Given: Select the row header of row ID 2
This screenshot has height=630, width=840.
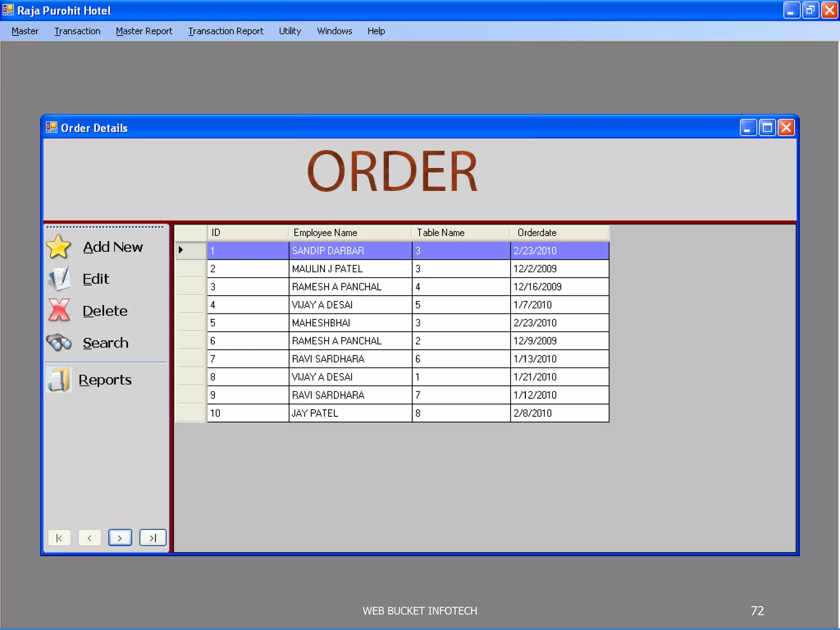Looking at the screenshot, I should point(191,269).
